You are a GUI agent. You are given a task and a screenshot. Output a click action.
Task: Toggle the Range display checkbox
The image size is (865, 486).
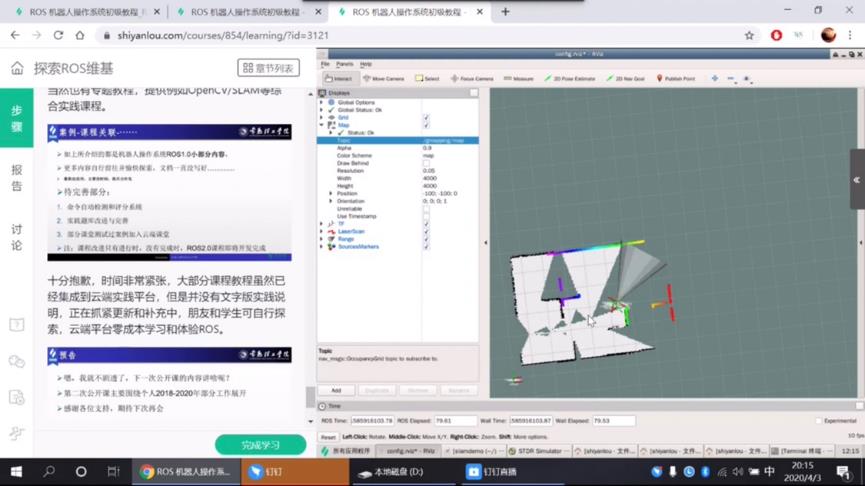pyautogui.click(x=426, y=239)
